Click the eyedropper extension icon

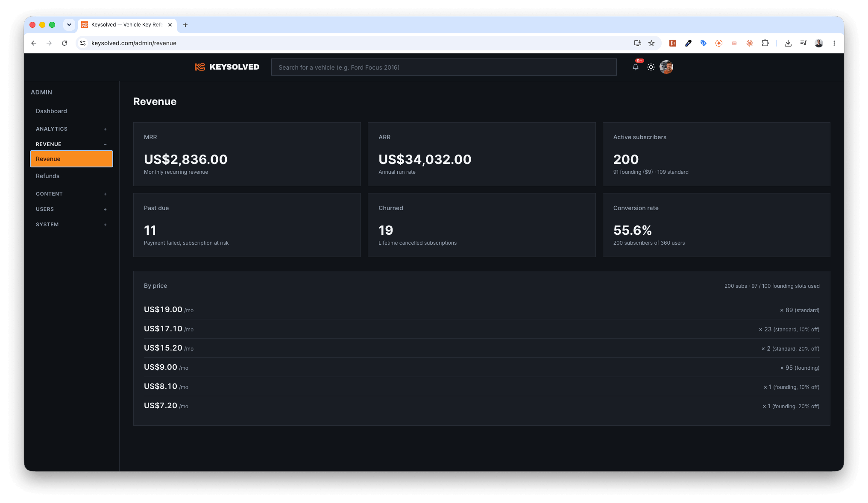click(688, 43)
